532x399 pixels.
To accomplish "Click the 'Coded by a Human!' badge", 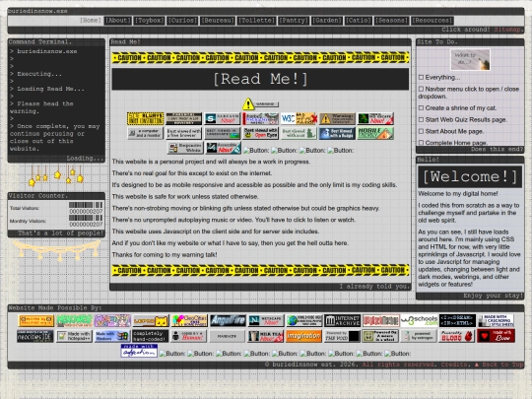I will 188,336.
